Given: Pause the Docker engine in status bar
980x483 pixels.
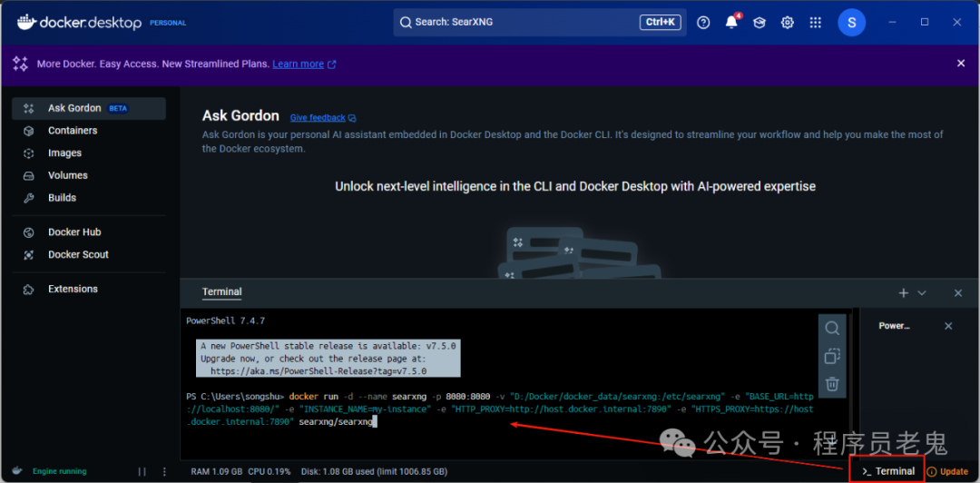Looking at the screenshot, I should [142, 471].
